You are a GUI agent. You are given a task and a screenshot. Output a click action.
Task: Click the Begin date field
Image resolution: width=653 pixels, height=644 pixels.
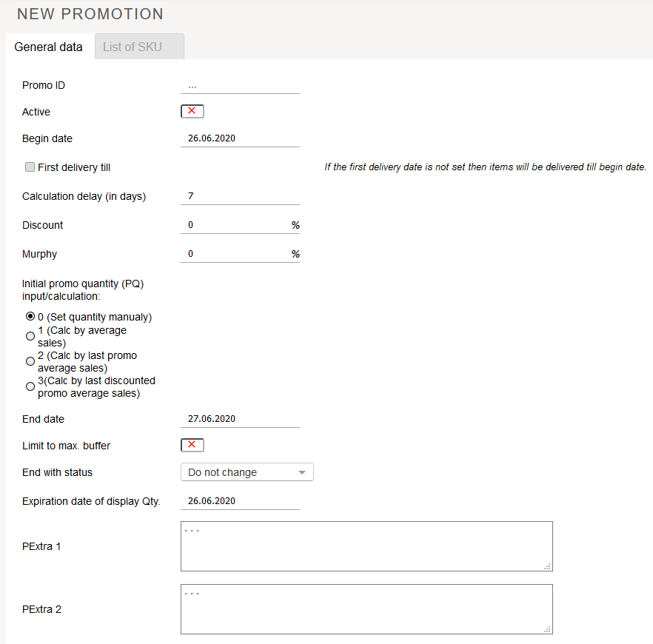coord(240,138)
